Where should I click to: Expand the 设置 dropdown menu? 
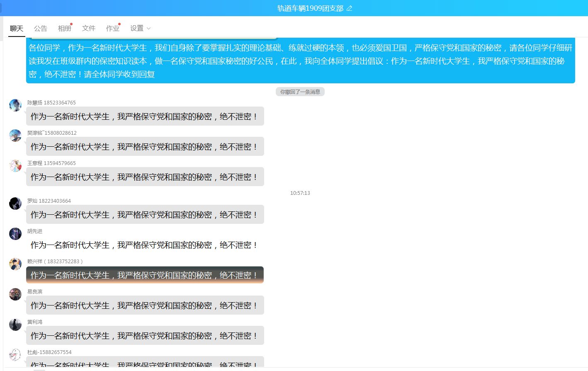pos(140,28)
